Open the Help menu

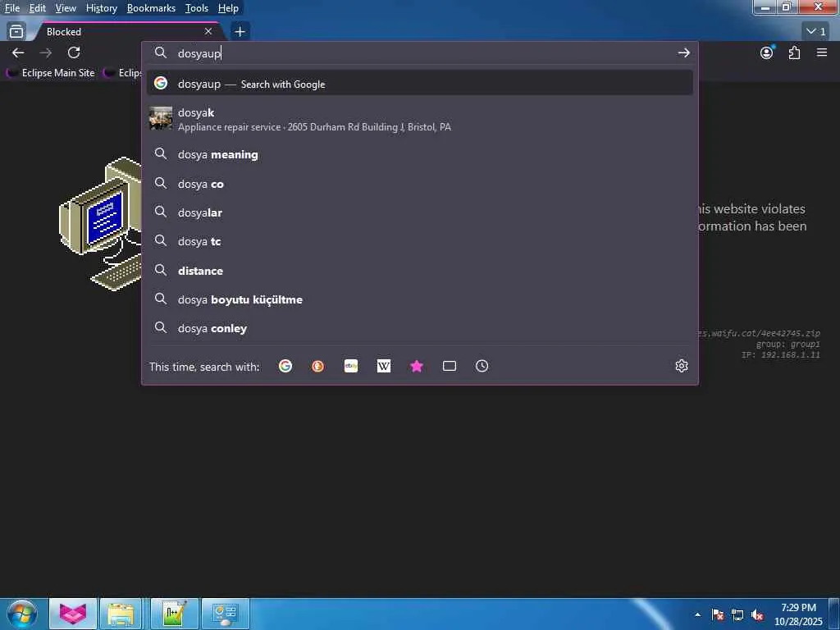point(228,8)
